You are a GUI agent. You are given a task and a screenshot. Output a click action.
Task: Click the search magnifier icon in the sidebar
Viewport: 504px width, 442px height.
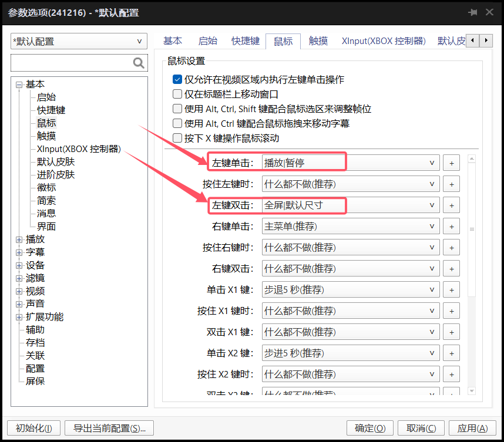click(x=139, y=63)
